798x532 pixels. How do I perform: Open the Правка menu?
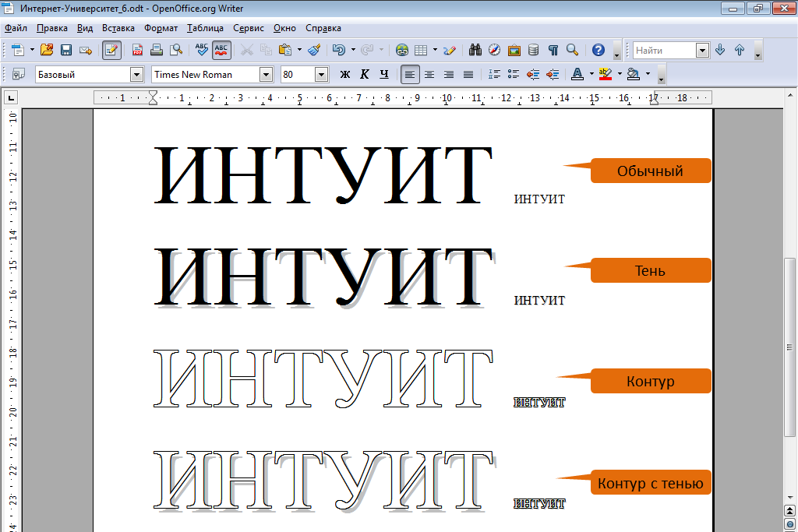point(52,28)
